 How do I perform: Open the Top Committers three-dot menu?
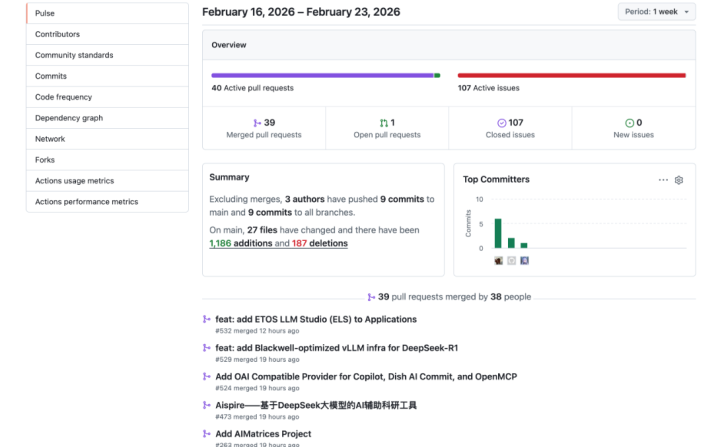[663, 180]
